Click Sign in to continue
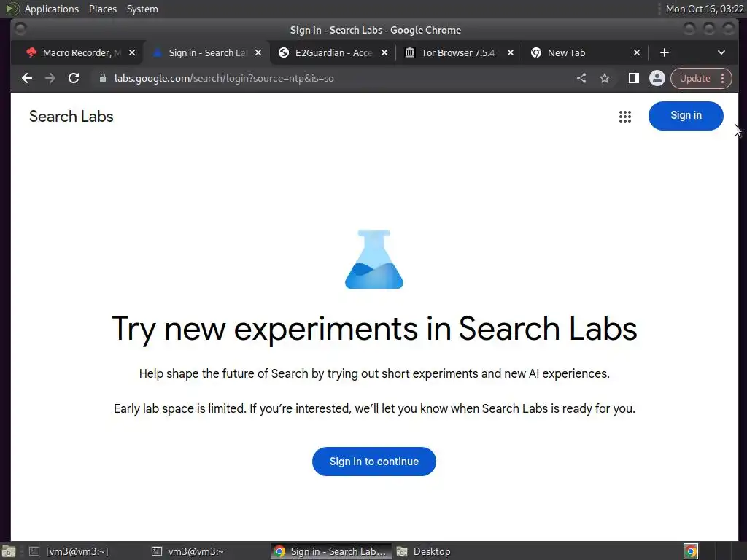This screenshot has height=560, width=747. click(x=374, y=462)
